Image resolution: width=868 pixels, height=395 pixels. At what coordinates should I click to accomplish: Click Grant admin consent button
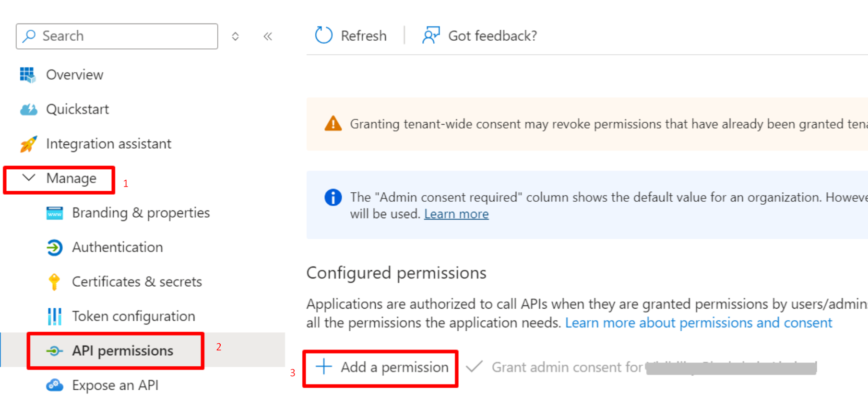coord(566,368)
